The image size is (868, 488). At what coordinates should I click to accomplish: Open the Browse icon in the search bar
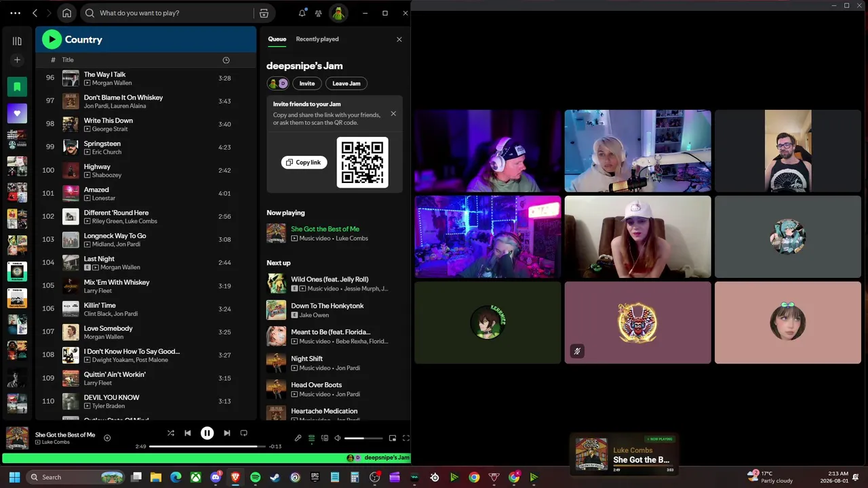[x=264, y=13]
